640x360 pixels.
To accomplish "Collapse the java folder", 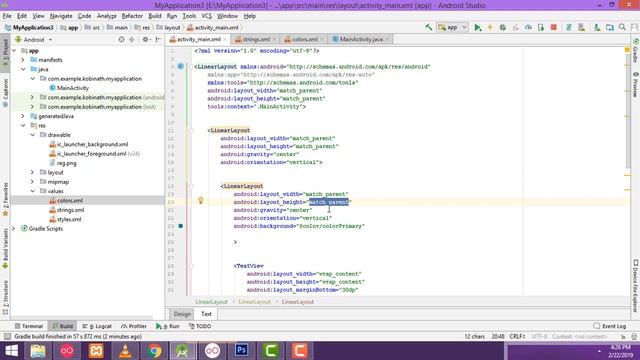I will point(23,69).
